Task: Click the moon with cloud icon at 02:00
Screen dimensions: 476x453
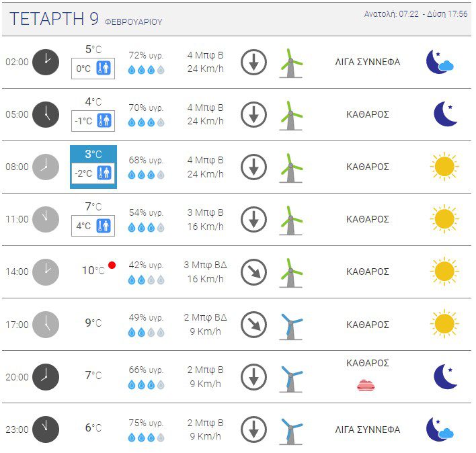Action: 440,63
